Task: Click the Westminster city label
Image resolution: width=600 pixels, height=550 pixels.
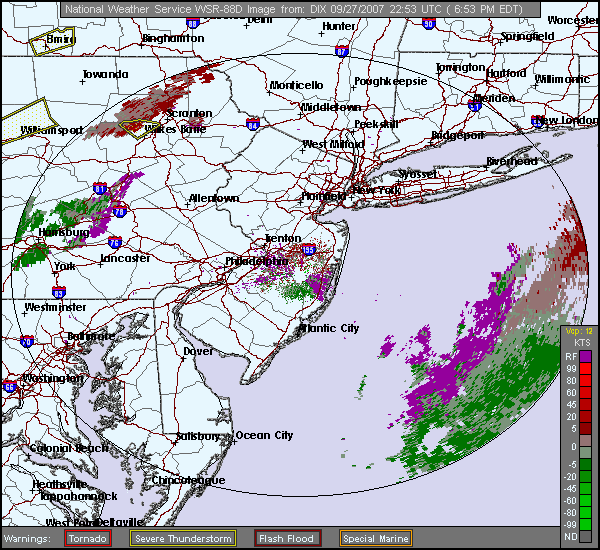Action: pos(56,307)
